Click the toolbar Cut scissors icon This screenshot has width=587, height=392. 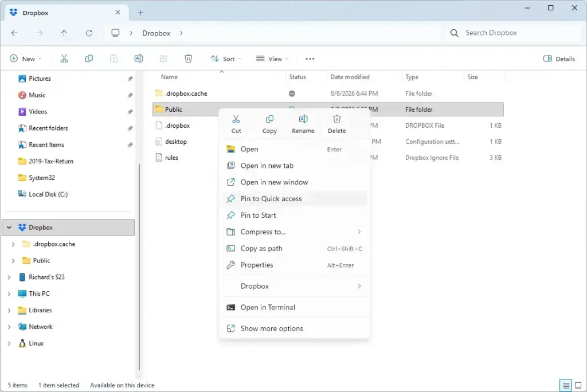coord(64,58)
